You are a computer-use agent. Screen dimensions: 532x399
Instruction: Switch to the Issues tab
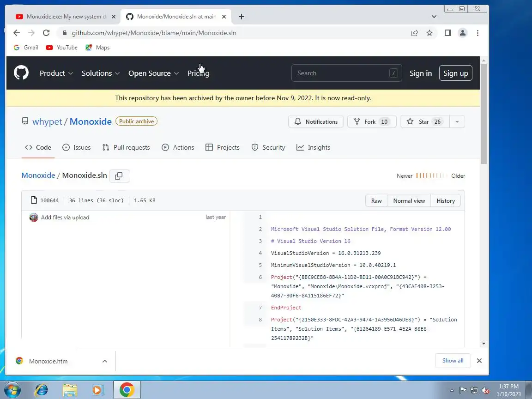(x=77, y=148)
